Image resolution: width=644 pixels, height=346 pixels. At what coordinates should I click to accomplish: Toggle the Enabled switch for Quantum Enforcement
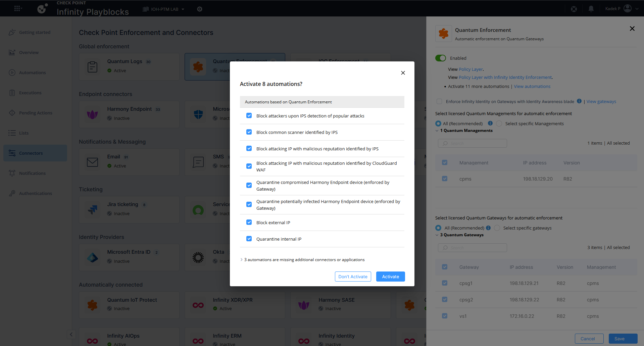point(441,58)
